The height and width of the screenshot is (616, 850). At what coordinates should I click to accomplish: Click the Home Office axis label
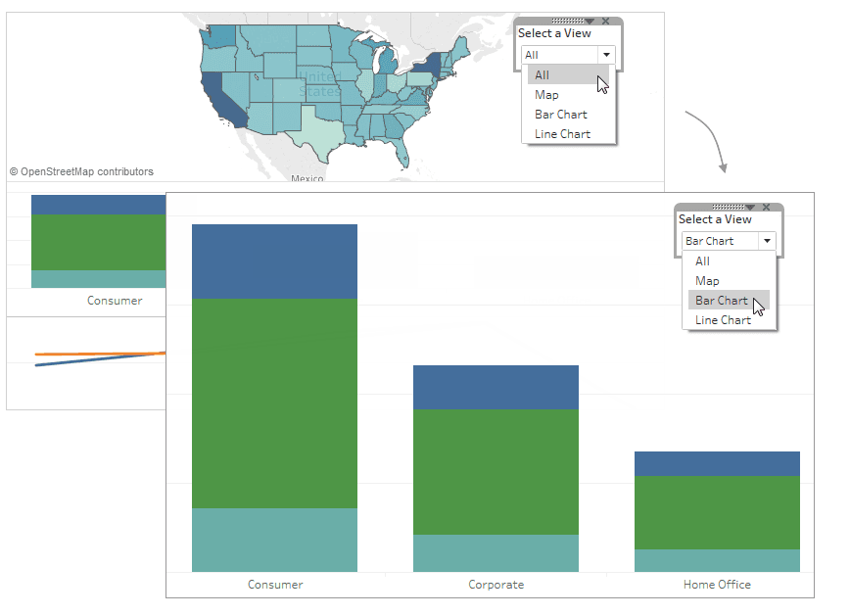(717, 585)
